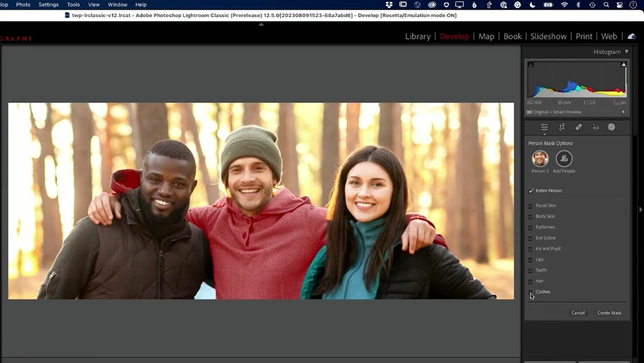Open the Bluetooth menu bar icon

(x=578, y=4)
